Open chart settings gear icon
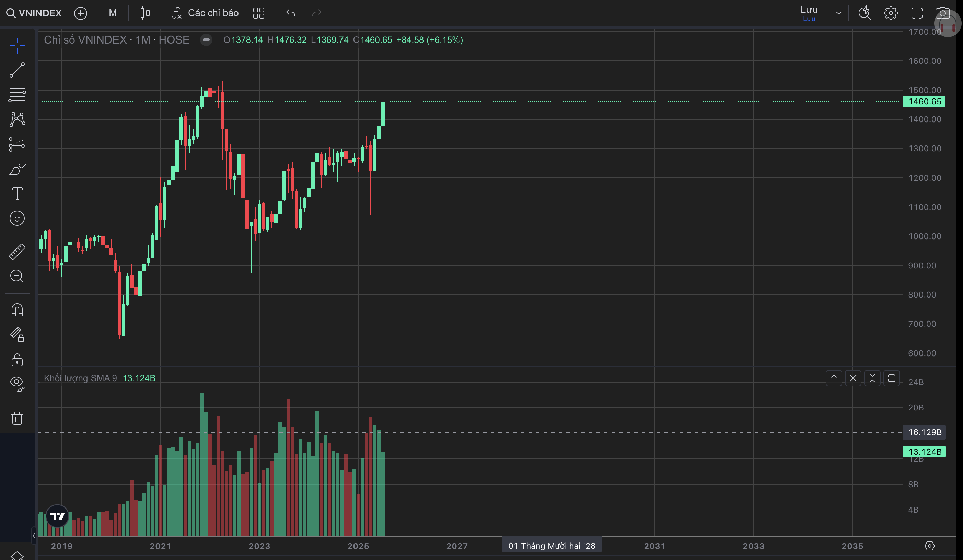Viewport: 963px width, 560px height. point(890,13)
